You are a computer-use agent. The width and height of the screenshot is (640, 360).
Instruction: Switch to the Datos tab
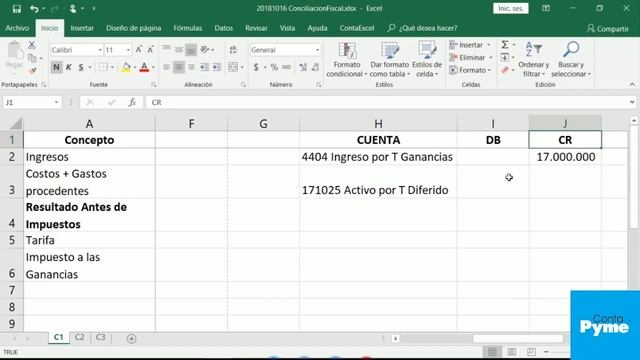click(224, 28)
